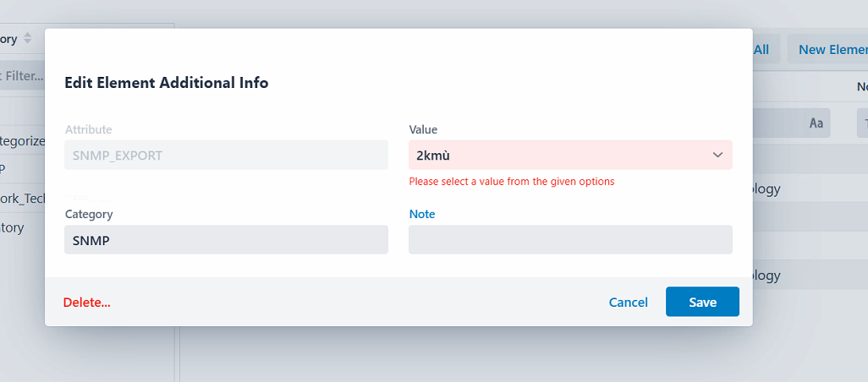Save the element additional info
This screenshot has height=382, width=868.
click(x=702, y=303)
